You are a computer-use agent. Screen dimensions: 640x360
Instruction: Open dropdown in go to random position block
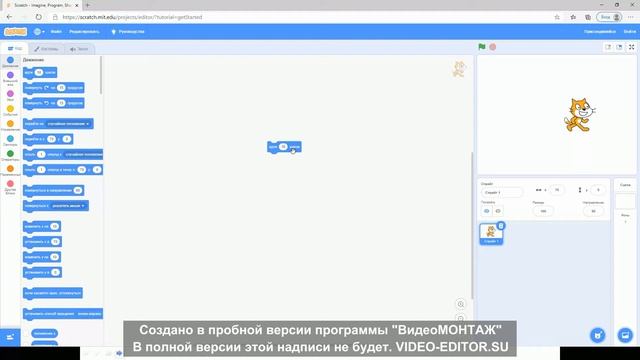click(x=69, y=124)
